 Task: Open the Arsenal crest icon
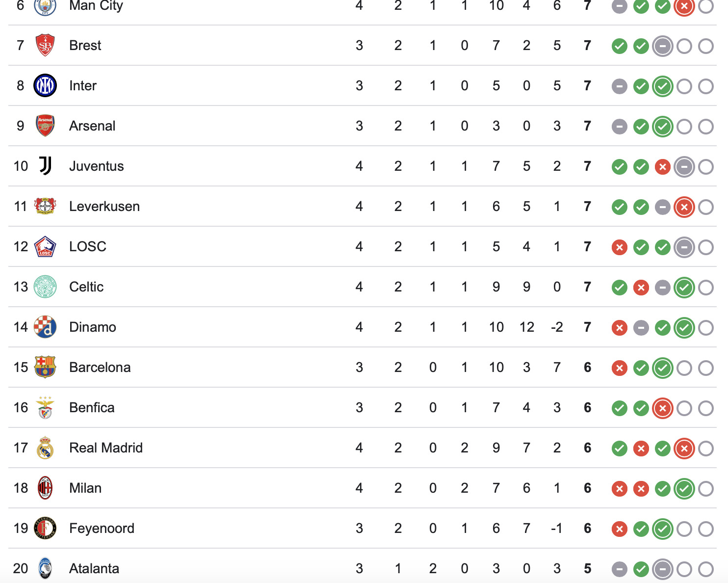(x=45, y=126)
